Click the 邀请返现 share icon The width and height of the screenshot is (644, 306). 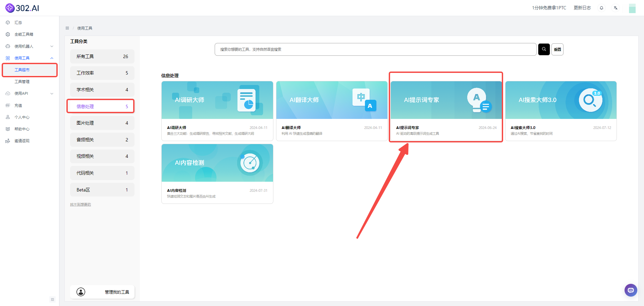[x=8, y=141]
